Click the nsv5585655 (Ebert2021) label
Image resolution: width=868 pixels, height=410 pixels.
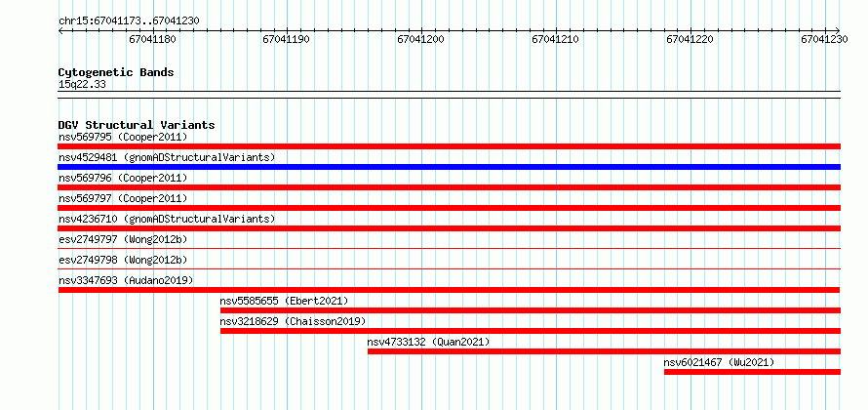284,301
